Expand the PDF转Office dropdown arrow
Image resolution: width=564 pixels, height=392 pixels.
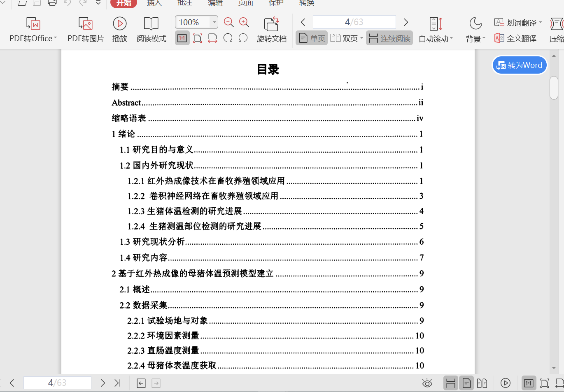click(56, 38)
